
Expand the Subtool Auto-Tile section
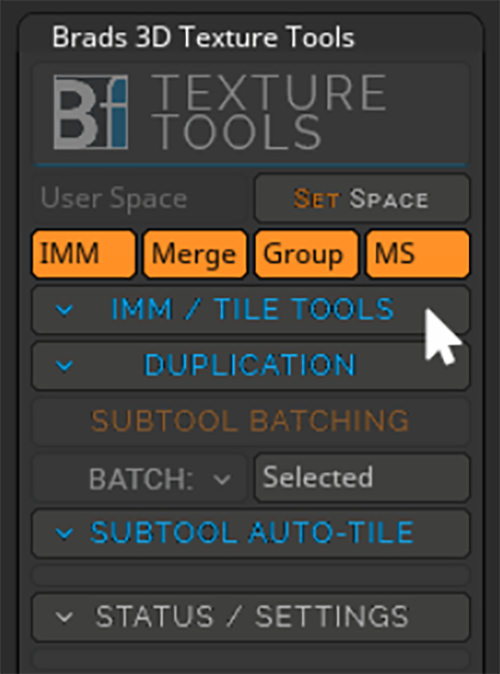coord(251,533)
